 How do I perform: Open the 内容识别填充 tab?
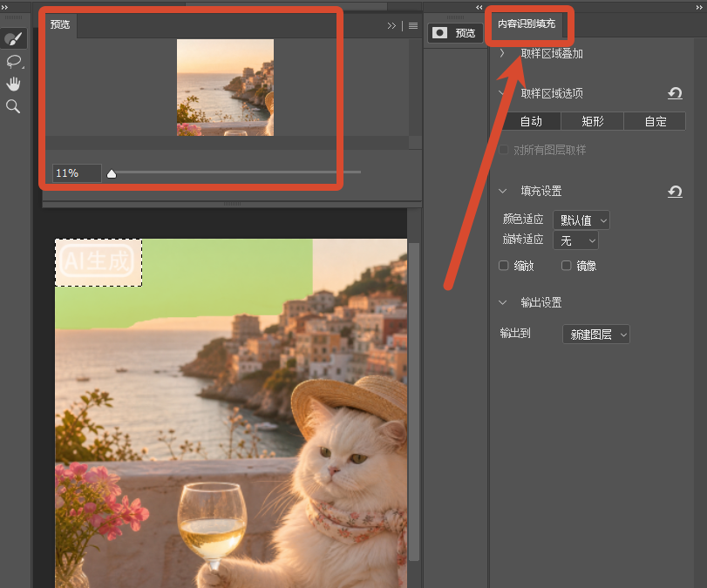pyautogui.click(x=527, y=24)
